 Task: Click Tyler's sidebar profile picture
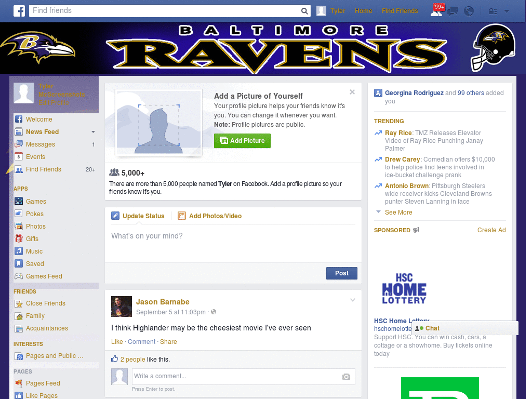click(24, 93)
